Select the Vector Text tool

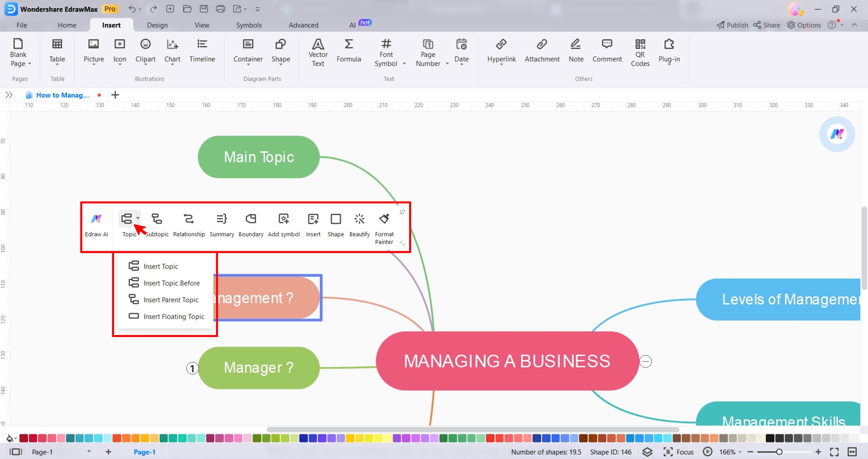(x=318, y=53)
